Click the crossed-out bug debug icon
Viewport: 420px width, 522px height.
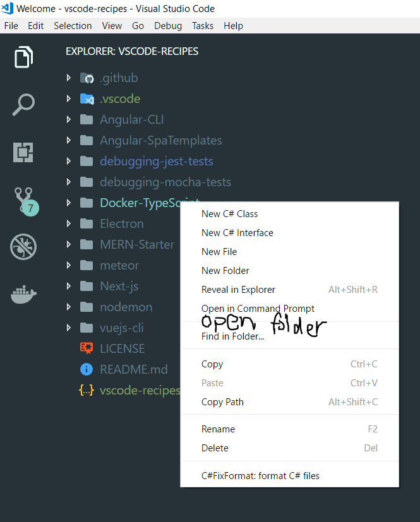(23, 247)
